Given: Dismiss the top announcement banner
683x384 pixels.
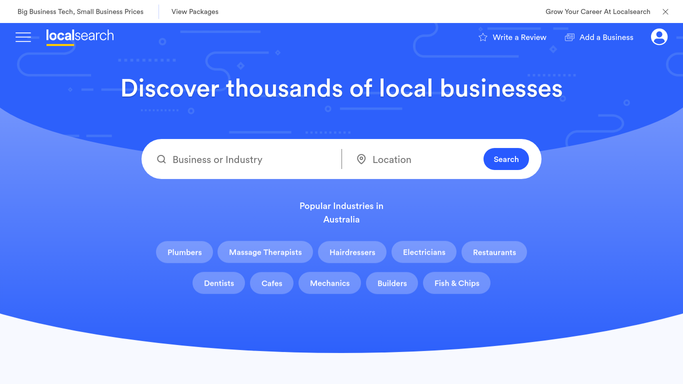Looking at the screenshot, I should click(x=665, y=12).
